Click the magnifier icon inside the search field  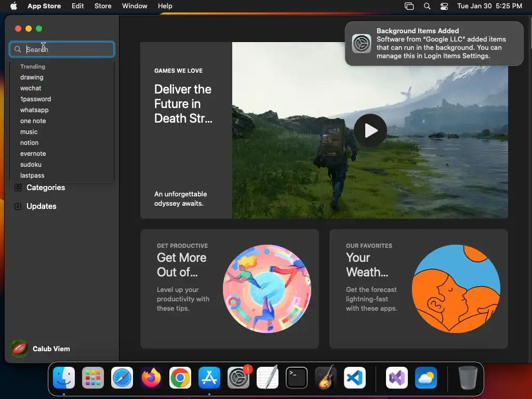[x=18, y=49]
